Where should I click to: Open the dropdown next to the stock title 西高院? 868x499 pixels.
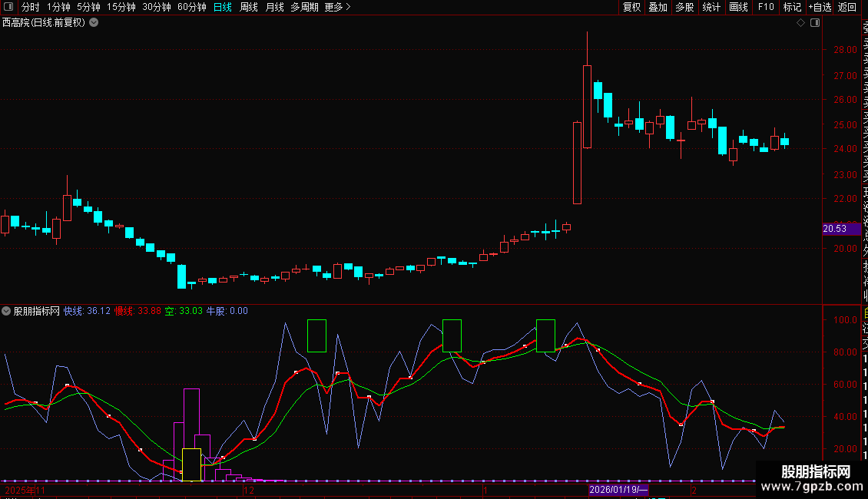point(94,23)
